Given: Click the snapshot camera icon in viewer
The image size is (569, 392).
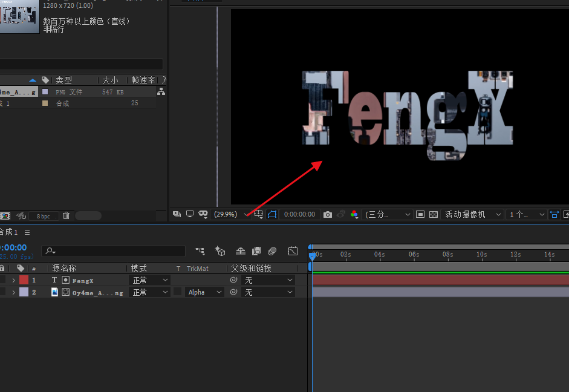Looking at the screenshot, I should [x=327, y=214].
